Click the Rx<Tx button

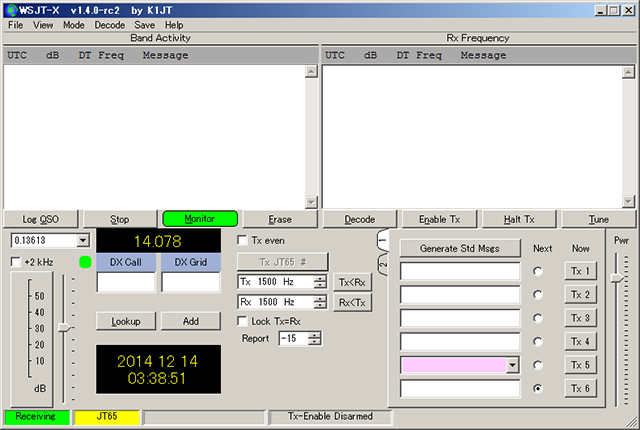352,302
